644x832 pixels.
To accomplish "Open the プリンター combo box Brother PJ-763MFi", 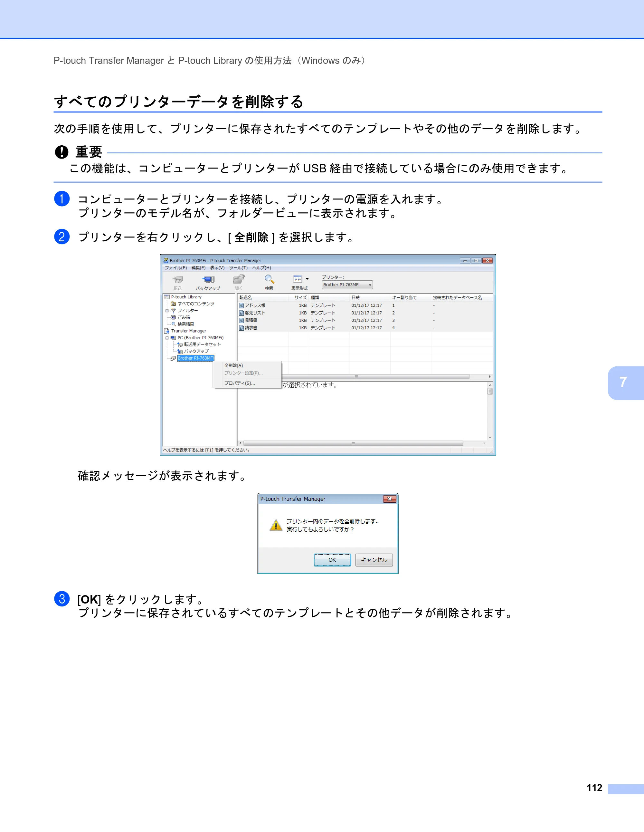I will click(347, 285).
